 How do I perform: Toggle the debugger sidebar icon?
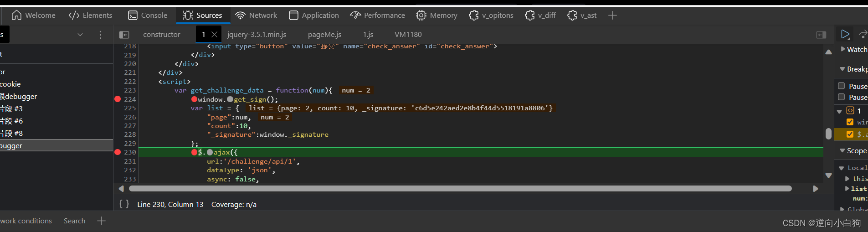point(821,35)
